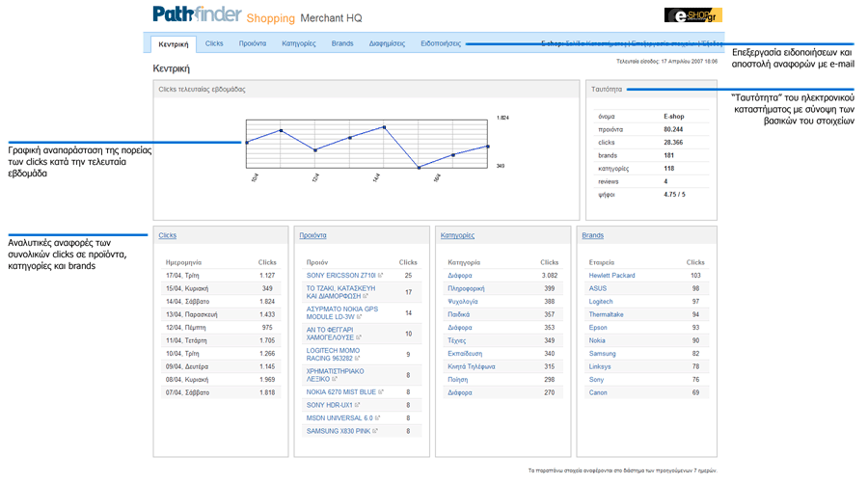Open the Sony brand link

(x=596, y=380)
